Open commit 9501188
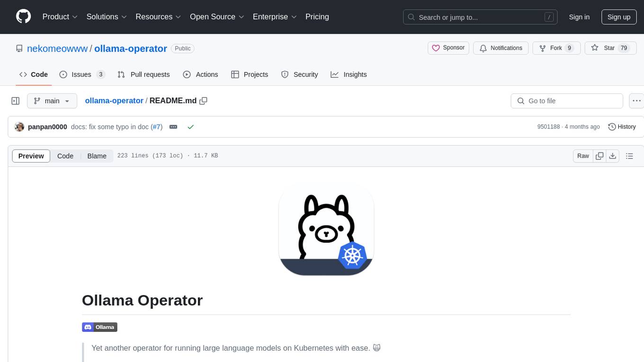Screen dimensions: 644x362 [548, 127]
